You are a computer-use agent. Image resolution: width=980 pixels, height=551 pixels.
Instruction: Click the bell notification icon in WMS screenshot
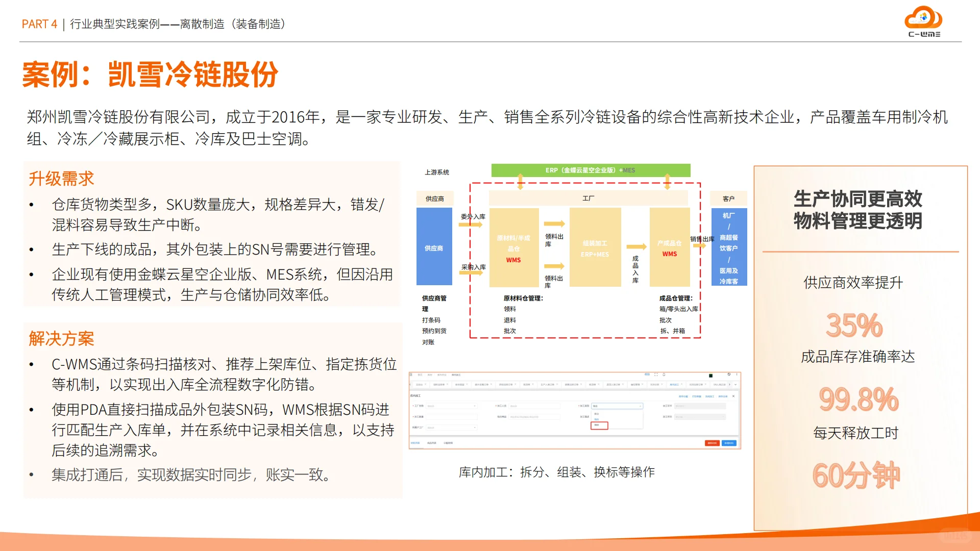pos(664,374)
